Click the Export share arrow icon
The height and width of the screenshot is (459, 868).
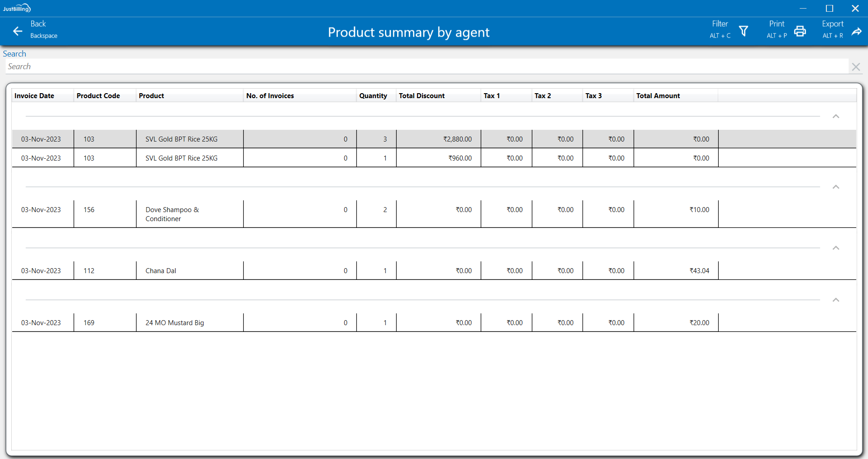pos(856,31)
